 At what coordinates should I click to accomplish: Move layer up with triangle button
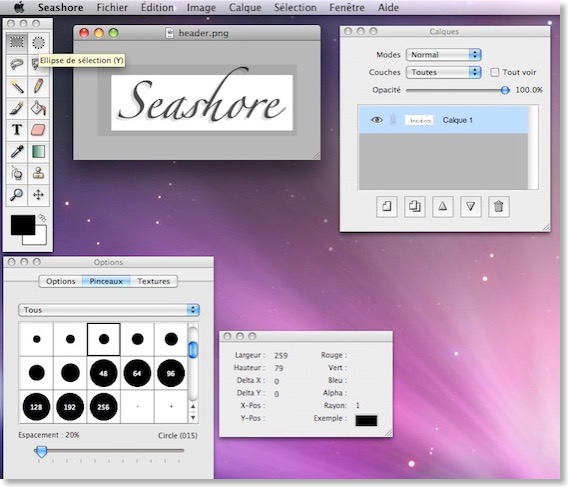tap(443, 207)
